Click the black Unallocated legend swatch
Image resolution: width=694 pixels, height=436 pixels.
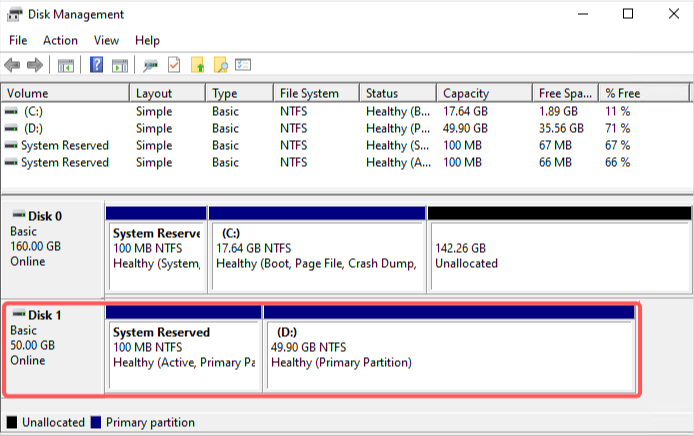click(12, 422)
